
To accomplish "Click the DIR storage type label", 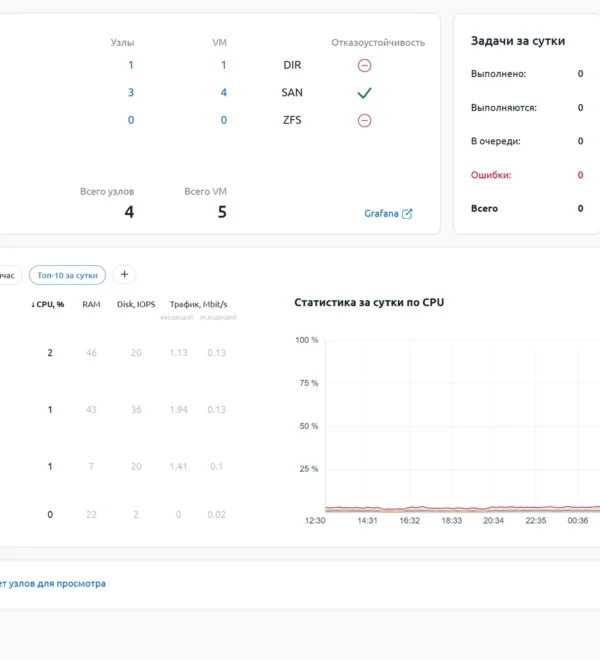I will click(x=292, y=65).
